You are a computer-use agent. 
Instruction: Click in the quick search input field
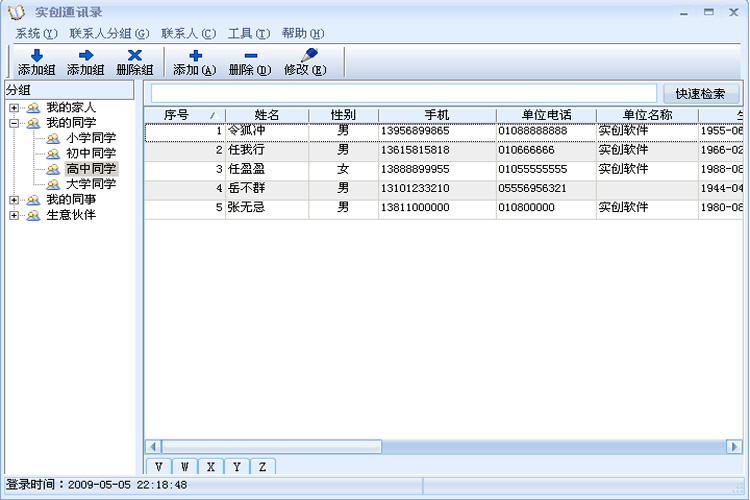coord(404,93)
